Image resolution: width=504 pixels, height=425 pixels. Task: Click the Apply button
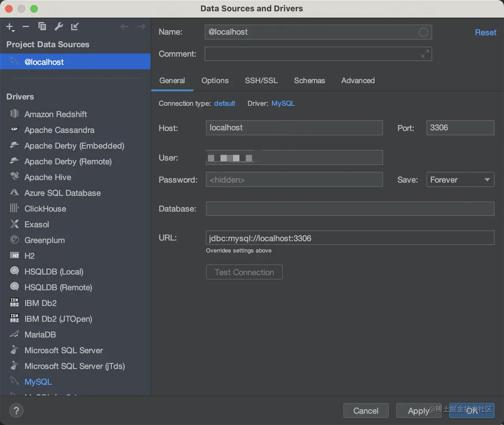(x=419, y=411)
